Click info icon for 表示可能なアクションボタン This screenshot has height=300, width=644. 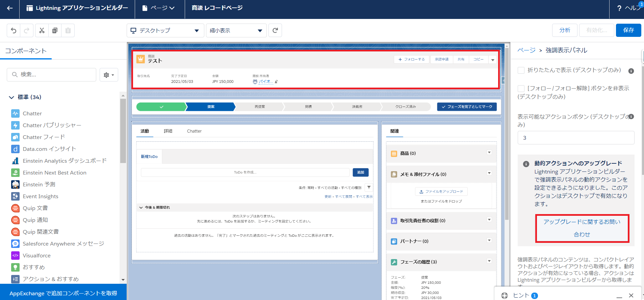point(631,117)
